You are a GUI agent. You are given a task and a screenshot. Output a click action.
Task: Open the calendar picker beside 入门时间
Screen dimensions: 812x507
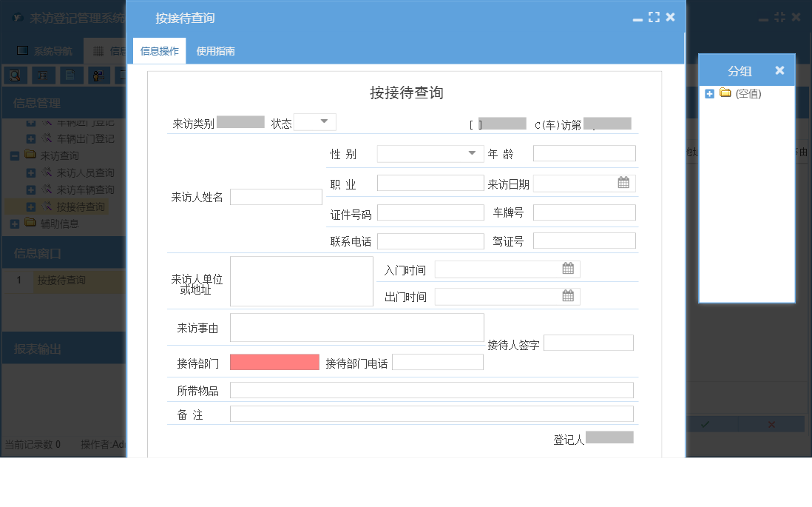567,268
